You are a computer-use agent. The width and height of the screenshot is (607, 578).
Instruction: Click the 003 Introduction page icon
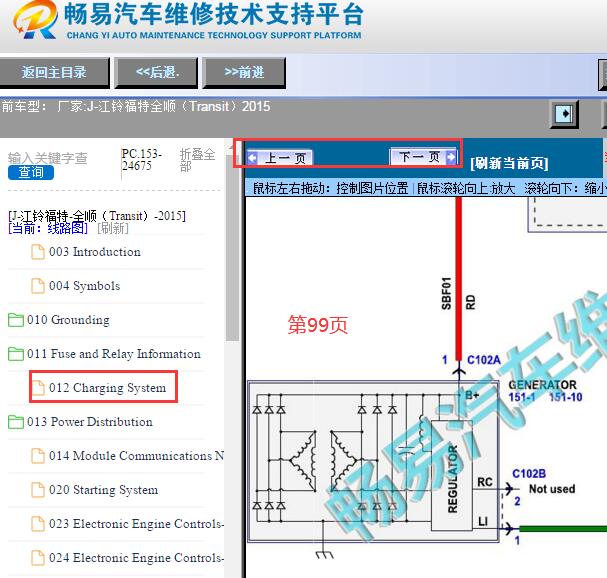(38, 252)
